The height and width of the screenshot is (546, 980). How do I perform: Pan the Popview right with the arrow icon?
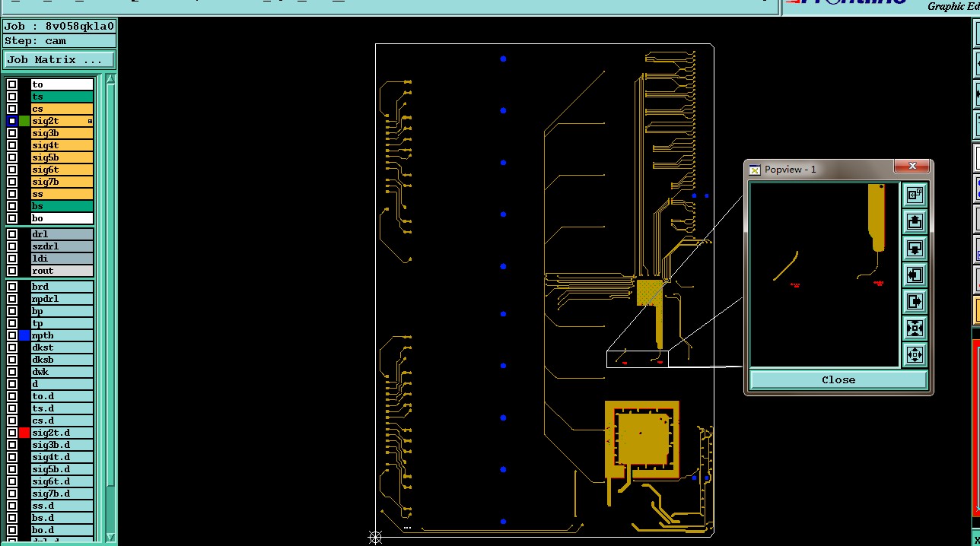915,302
